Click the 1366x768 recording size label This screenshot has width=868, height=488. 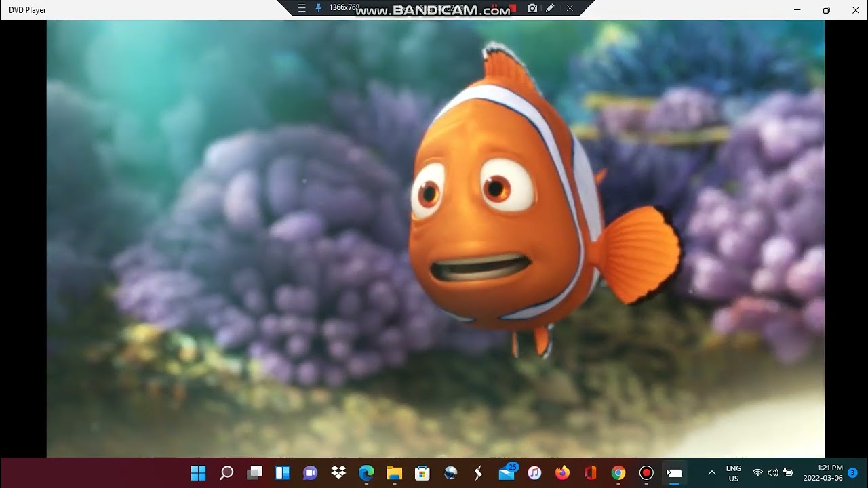344,7
